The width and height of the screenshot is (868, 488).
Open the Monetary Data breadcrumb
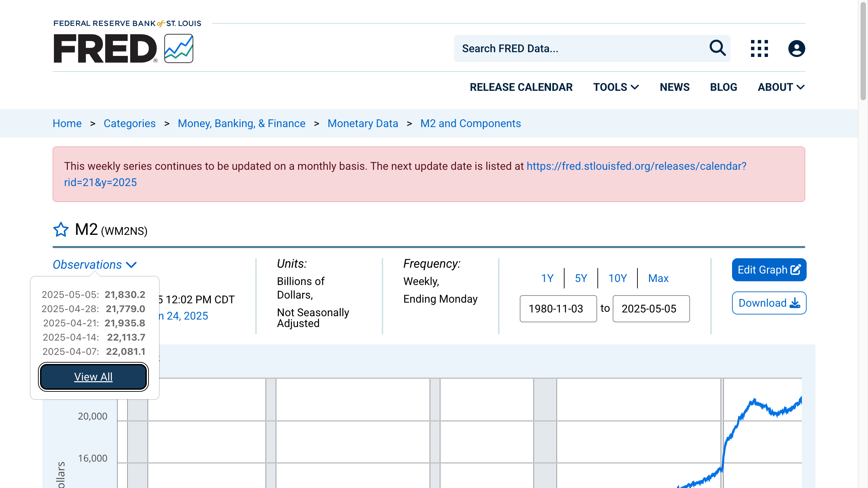pyautogui.click(x=363, y=123)
